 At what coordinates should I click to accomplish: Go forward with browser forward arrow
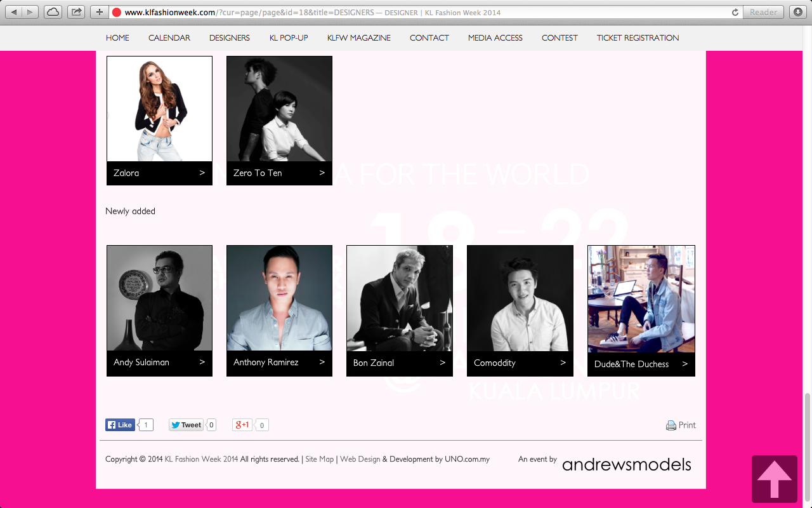pyautogui.click(x=30, y=12)
